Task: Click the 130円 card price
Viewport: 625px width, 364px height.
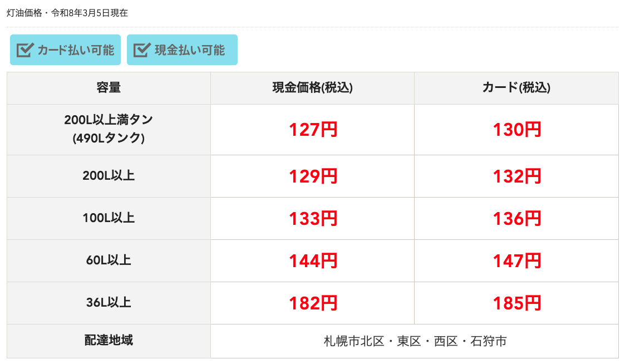Action: click(x=516, y=130)
